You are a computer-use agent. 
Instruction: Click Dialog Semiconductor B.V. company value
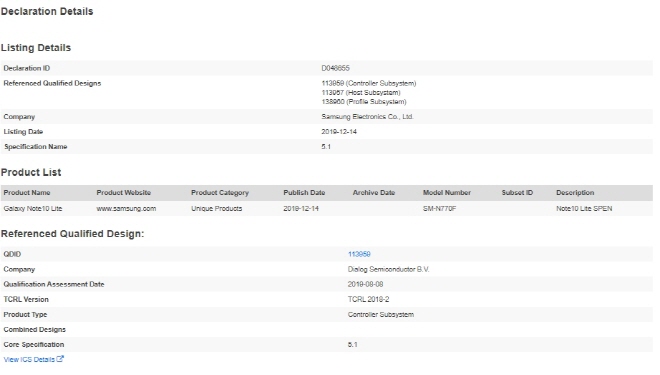(x=389, y=269)
